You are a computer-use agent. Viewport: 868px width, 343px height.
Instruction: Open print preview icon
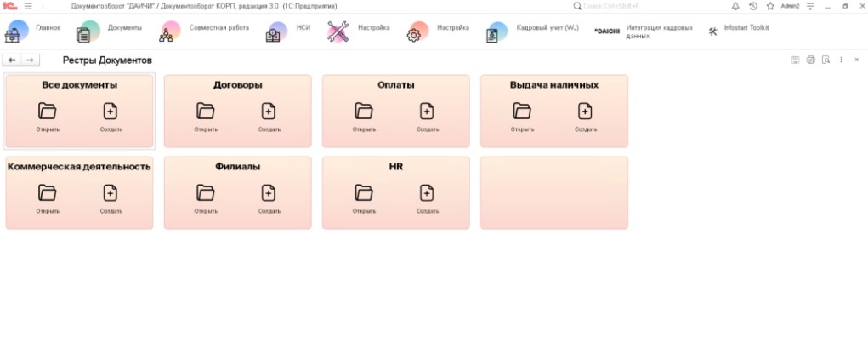click(826, 60)
